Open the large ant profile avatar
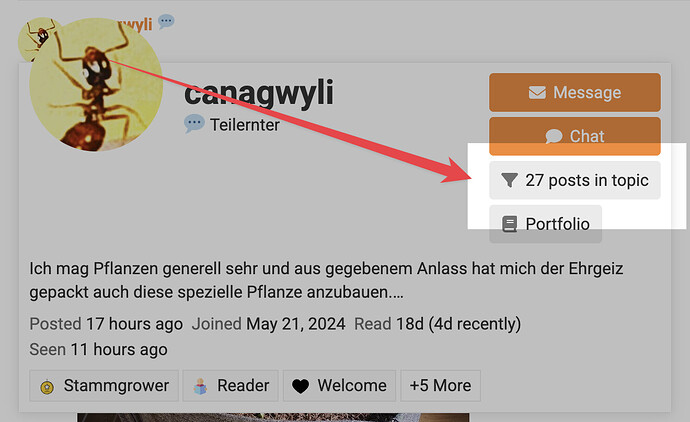 coord(96,84)
